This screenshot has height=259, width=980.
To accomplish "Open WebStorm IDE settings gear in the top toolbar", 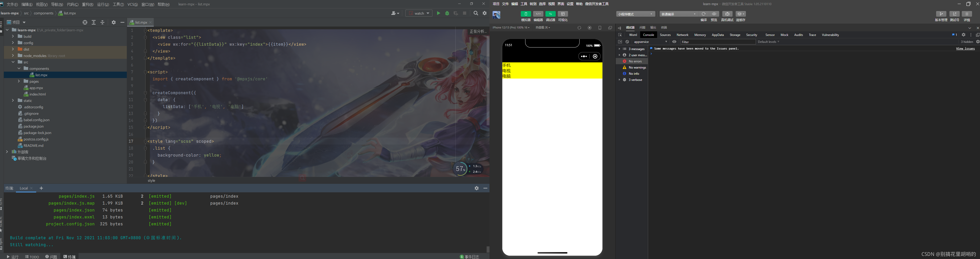I will 485,13.
